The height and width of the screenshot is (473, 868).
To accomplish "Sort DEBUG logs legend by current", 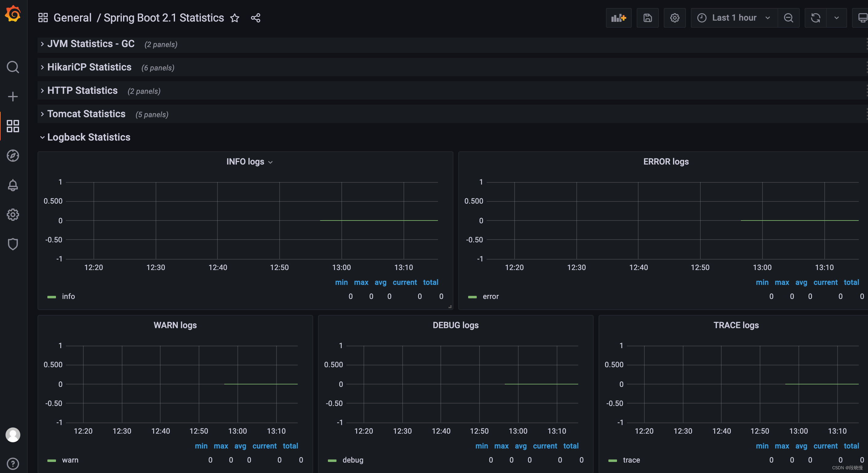I will click(545, 446).
